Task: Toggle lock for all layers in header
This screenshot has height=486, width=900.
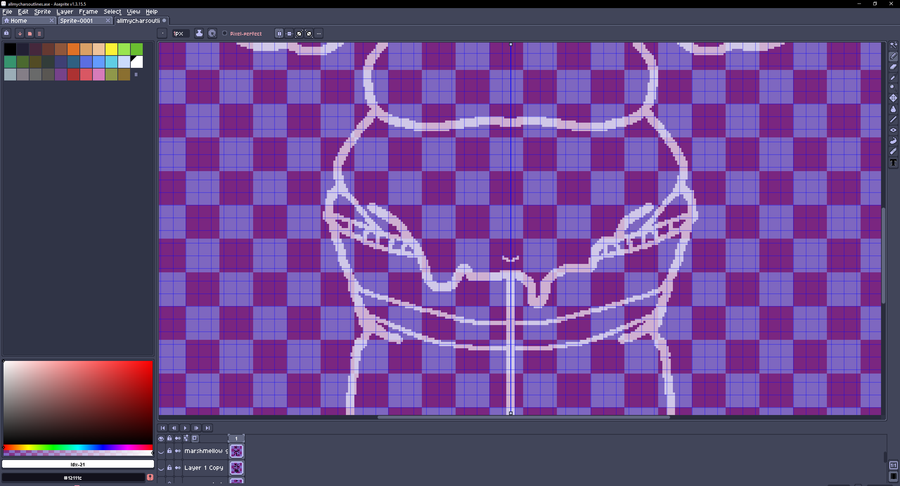Action: pyautogui.click(x=169, y=438)
